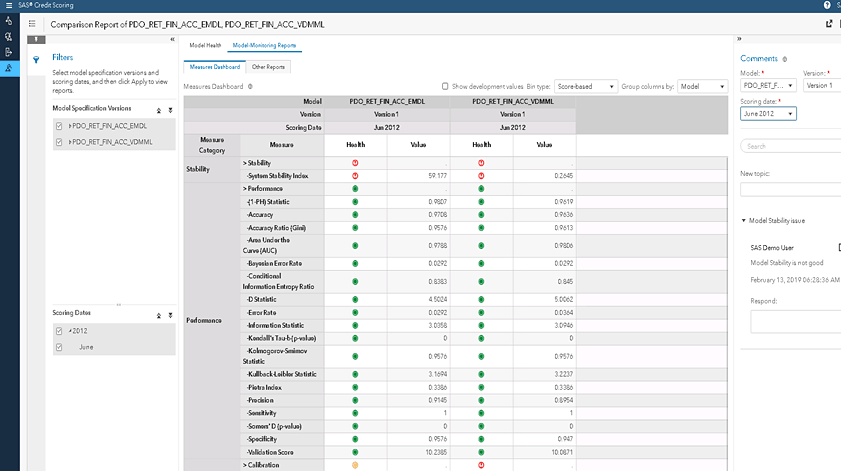Toggle the June scoring date checkbox
This screenshot has width=841, height=471.
pos(59,347)
